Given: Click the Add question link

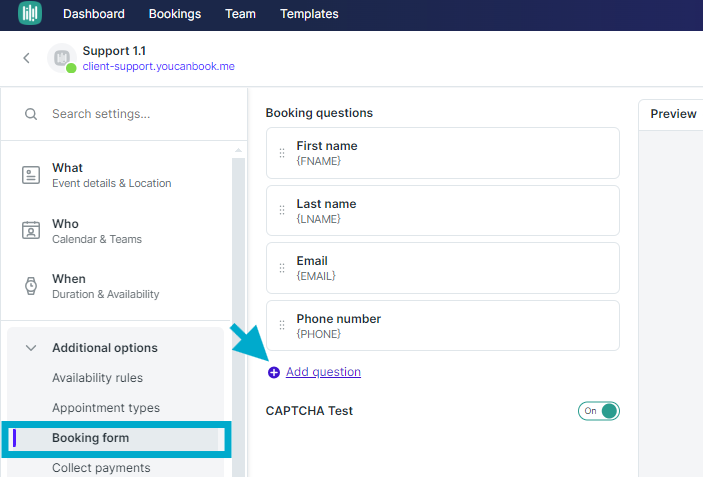Looking at the screenshot, I should tap(323, 372).
